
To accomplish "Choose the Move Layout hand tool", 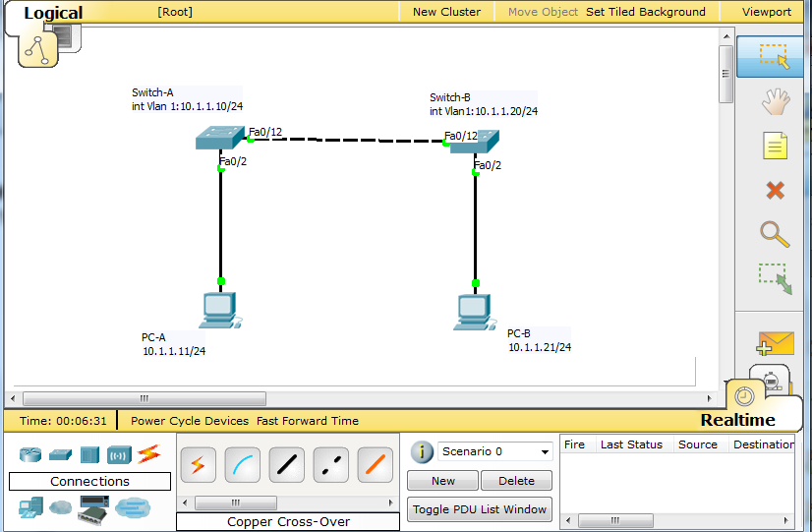I will 776,101.
